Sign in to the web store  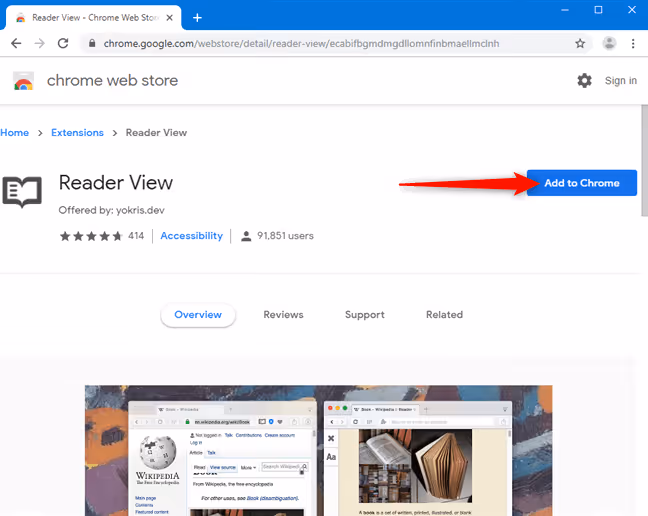click(x=621, y=81)
